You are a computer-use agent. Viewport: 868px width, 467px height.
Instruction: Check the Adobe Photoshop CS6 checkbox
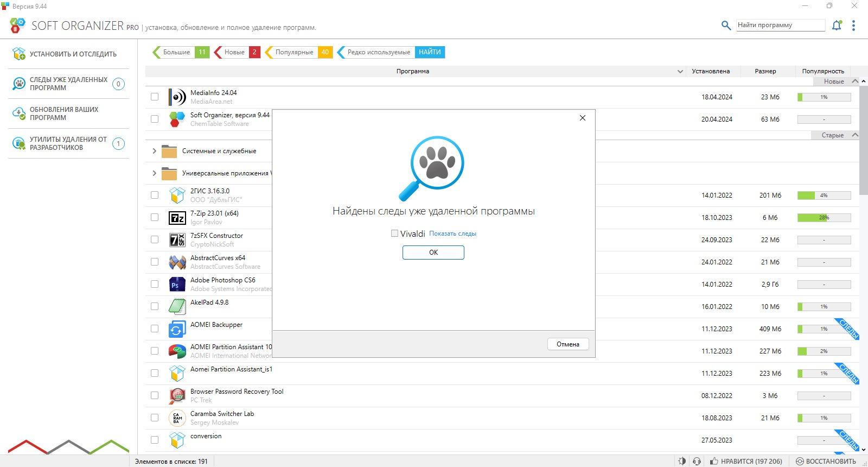click(x=155, y=284)
